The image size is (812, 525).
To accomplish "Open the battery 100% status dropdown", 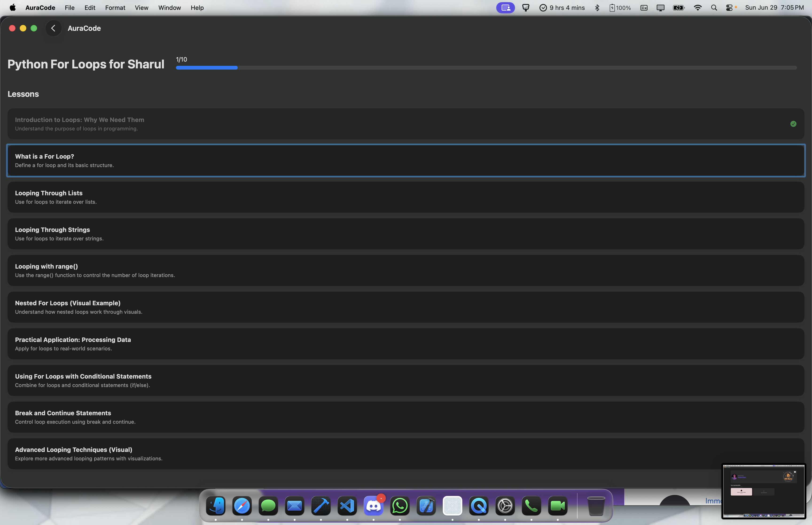I will coord(620,8).
